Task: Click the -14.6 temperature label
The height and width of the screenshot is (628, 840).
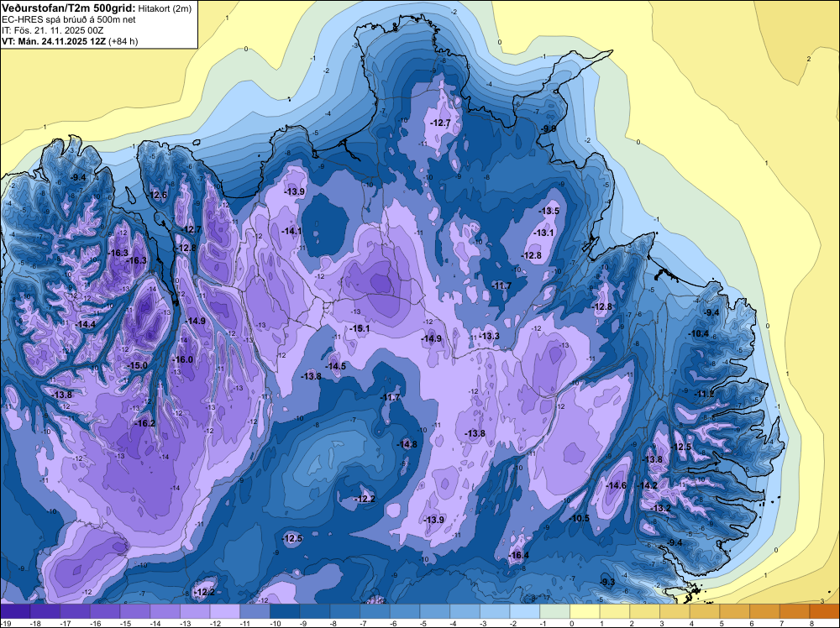Action: (x=616, y=485)
